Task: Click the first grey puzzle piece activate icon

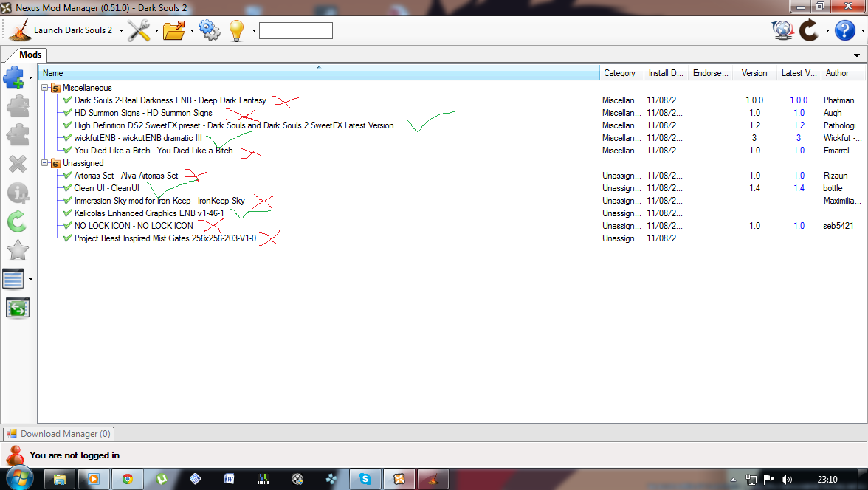Action: 17,106
